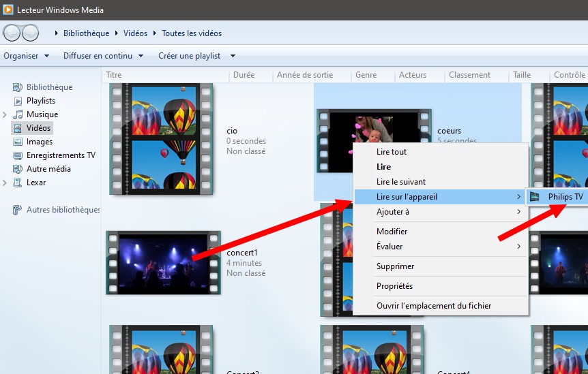
Task: Select Autre média in the navigation tree
Action: [x=48, y=169]
